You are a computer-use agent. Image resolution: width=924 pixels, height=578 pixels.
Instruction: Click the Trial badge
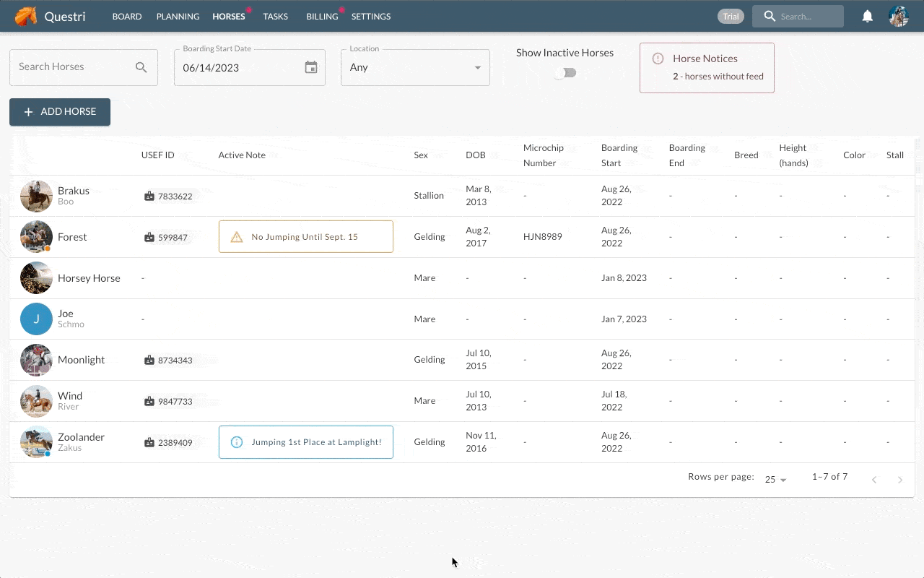[731, 17]
